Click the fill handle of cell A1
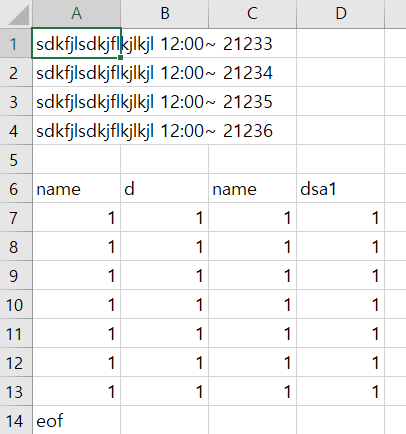 [x=120, y=57]
